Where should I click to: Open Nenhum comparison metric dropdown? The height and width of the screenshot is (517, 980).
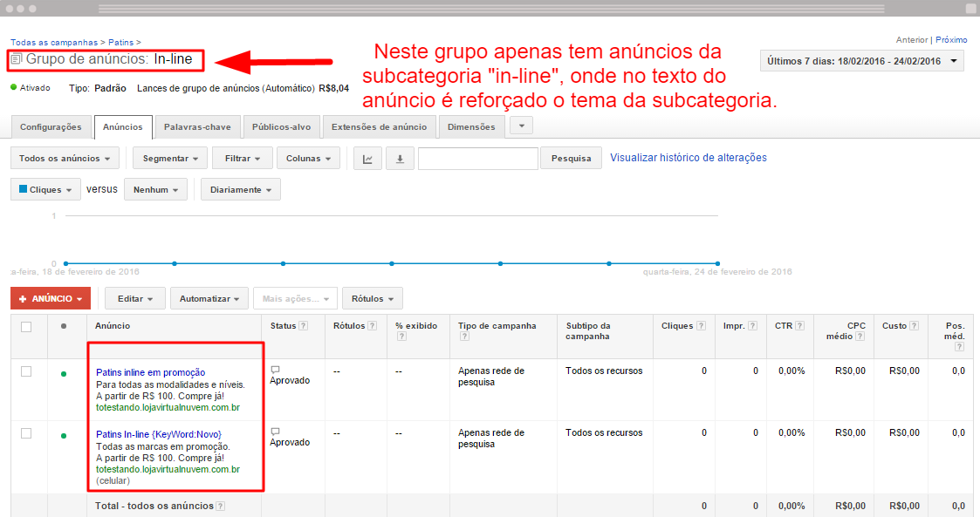pos(155,189)
